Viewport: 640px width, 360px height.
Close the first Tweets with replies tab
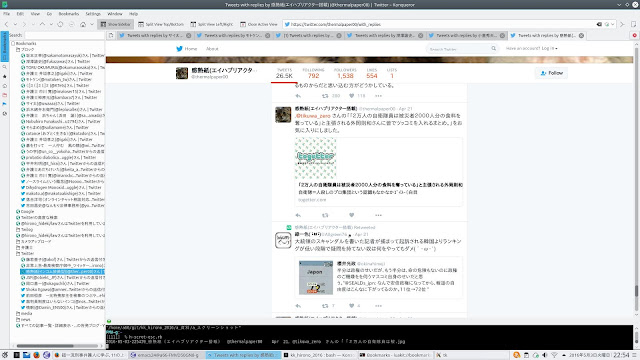point(189,36)
